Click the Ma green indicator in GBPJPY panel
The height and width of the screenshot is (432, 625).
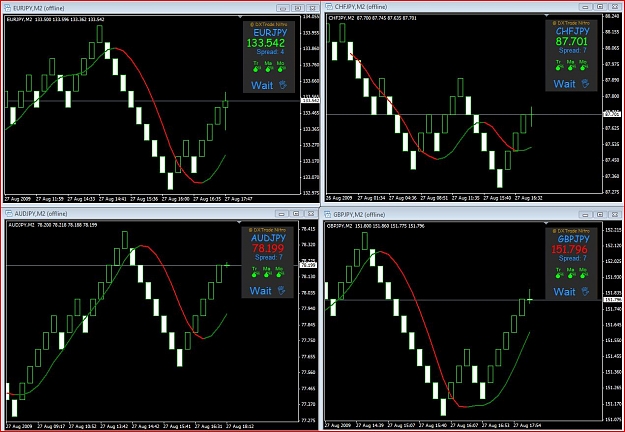(571, 273)
